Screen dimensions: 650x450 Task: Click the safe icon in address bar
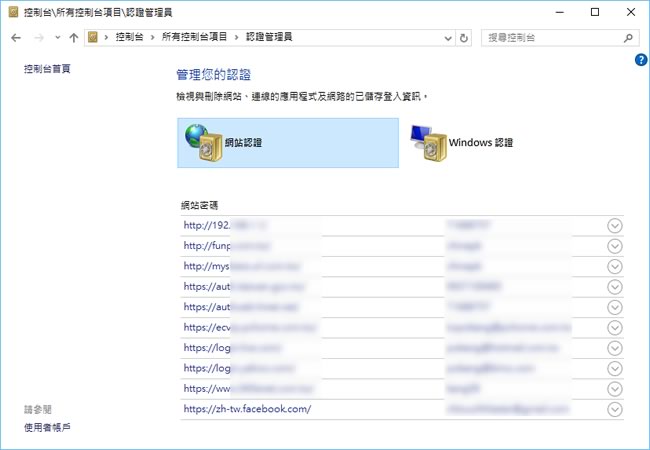[x=93, y=37]
